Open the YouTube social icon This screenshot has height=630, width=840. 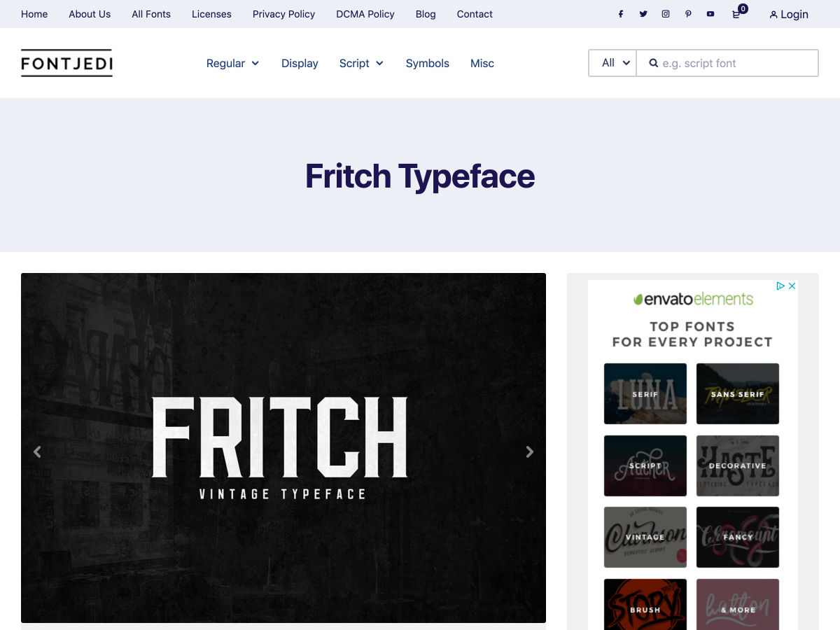pyautogui.click(x=710, y=14)
